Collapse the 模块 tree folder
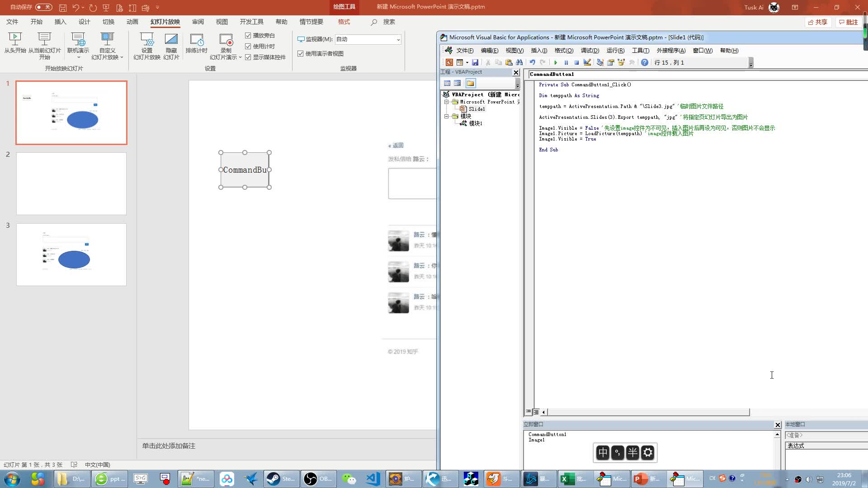 pyautogui.click(x=447, y=116)
